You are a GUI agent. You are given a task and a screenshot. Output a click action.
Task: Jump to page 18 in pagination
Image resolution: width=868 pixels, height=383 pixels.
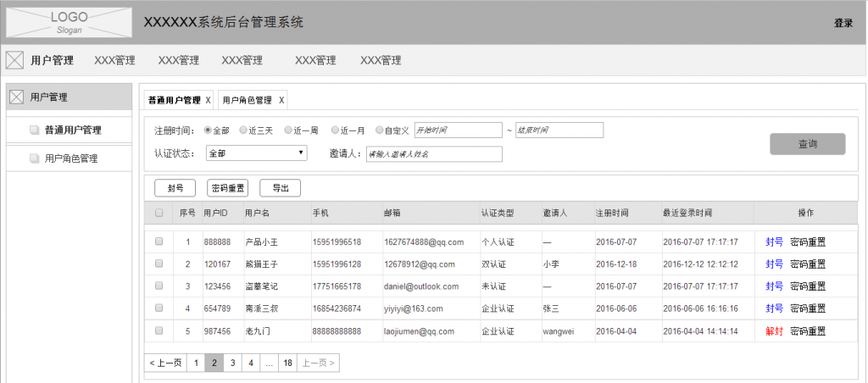[x=288, y=364]
